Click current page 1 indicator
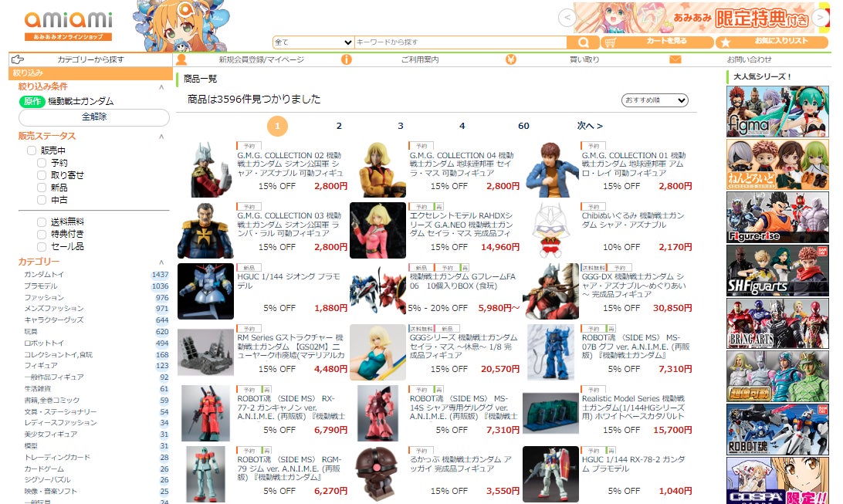This screenshot has width=843, height=504. (277, 126)
